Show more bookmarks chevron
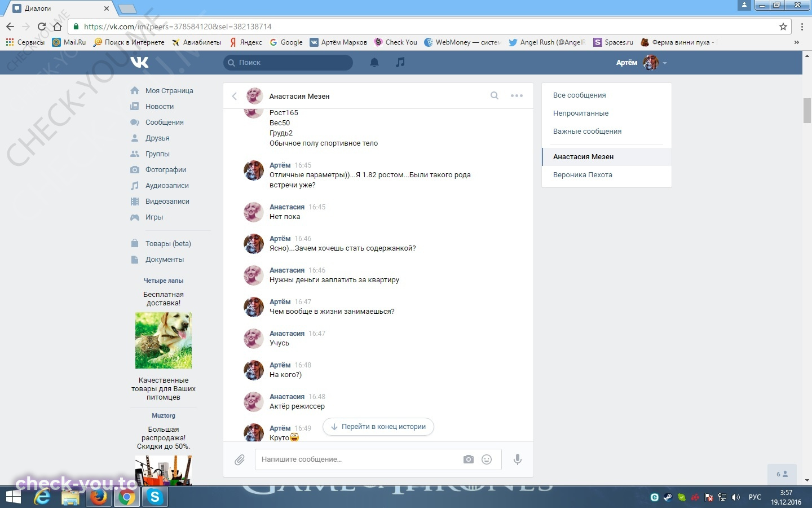The height and width of the screenshot is (508, 812). click(x=796, y=42)
